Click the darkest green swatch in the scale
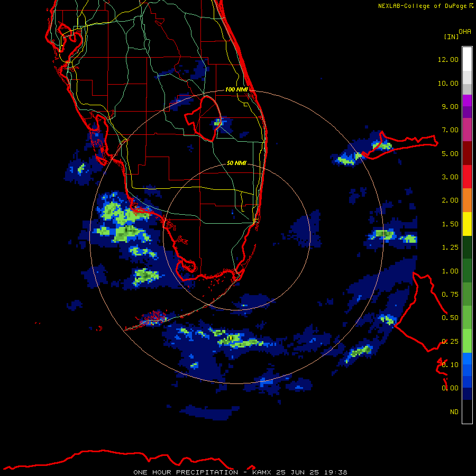This screenshot has height=476, width=476. coord(467,248)
